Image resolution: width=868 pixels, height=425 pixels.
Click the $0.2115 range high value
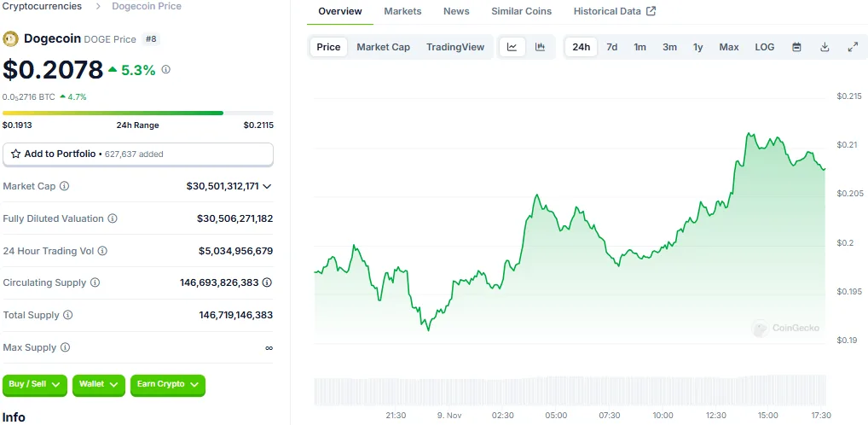258,125
